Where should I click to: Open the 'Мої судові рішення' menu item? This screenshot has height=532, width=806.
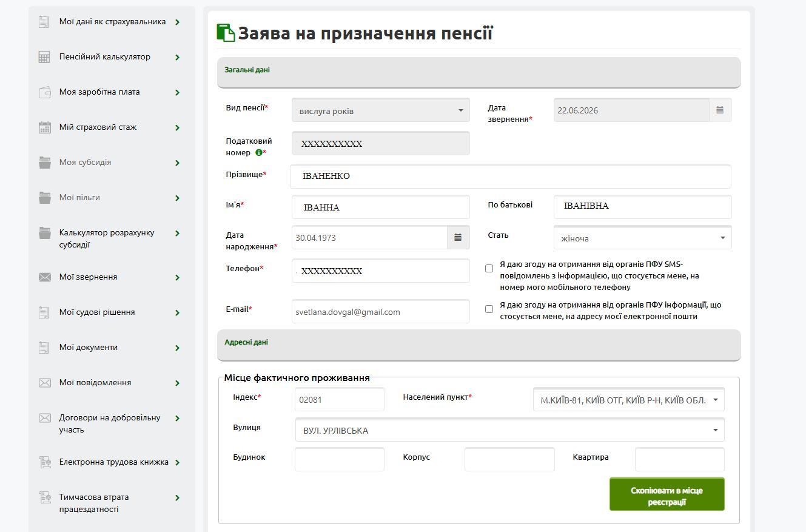[97, 312]
